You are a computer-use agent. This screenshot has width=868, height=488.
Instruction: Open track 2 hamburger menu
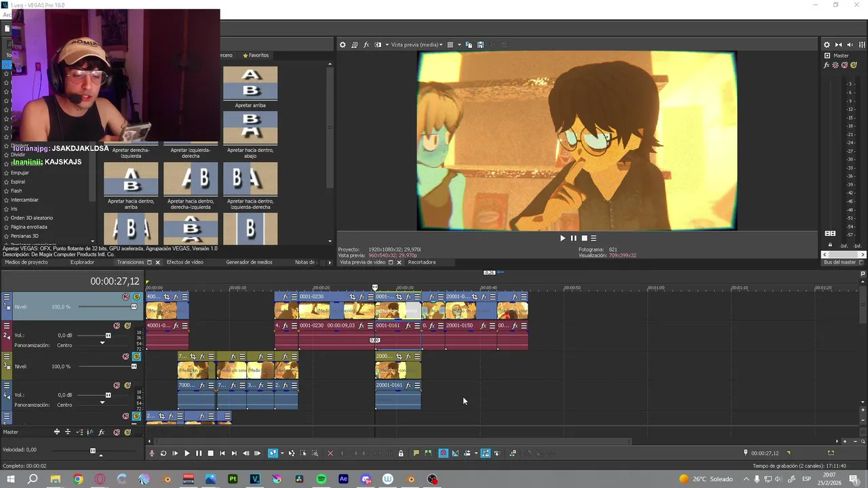pyautogui.click(x=6, y=326)
